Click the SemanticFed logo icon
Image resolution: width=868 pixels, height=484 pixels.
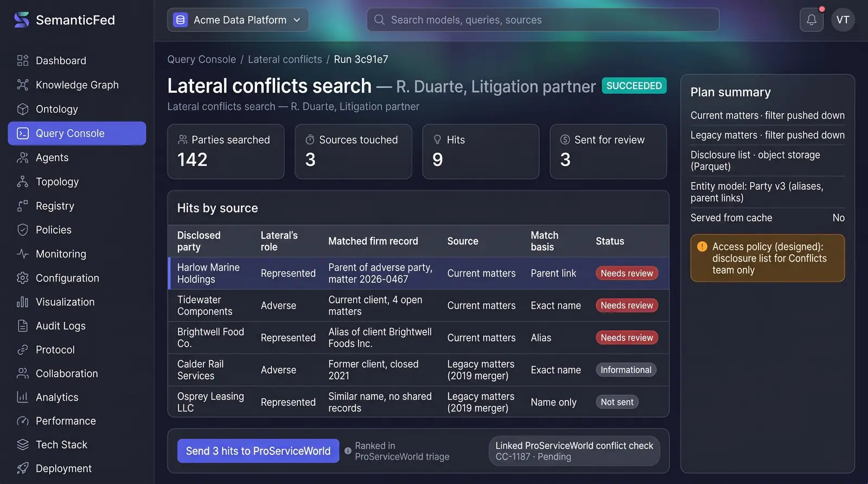pyautogui.click(x=22, y=20)
